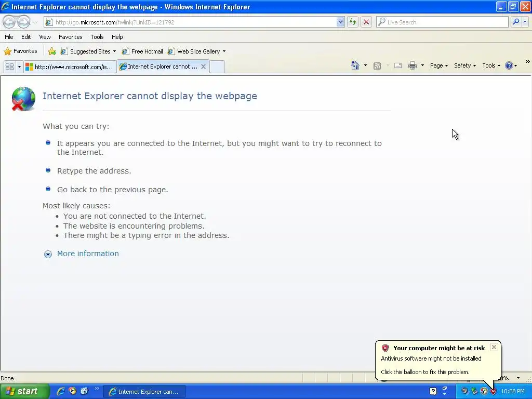Click the Favorites star button
The image size is (532, 399).
tap(20, 51)
